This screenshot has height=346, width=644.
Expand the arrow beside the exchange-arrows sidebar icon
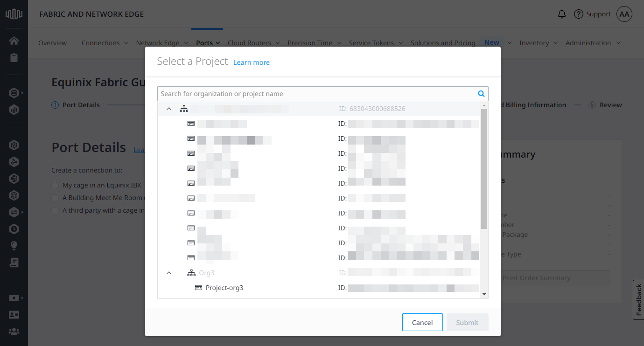point(22,212)
